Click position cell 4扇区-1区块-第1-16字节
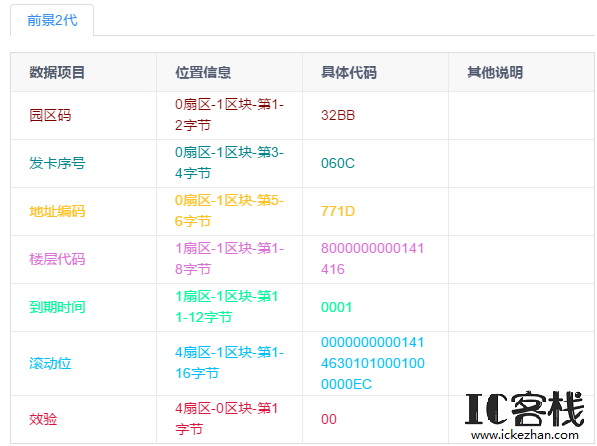Image resolution: width=597 pixels, height=446 pixels. [229, 363]
